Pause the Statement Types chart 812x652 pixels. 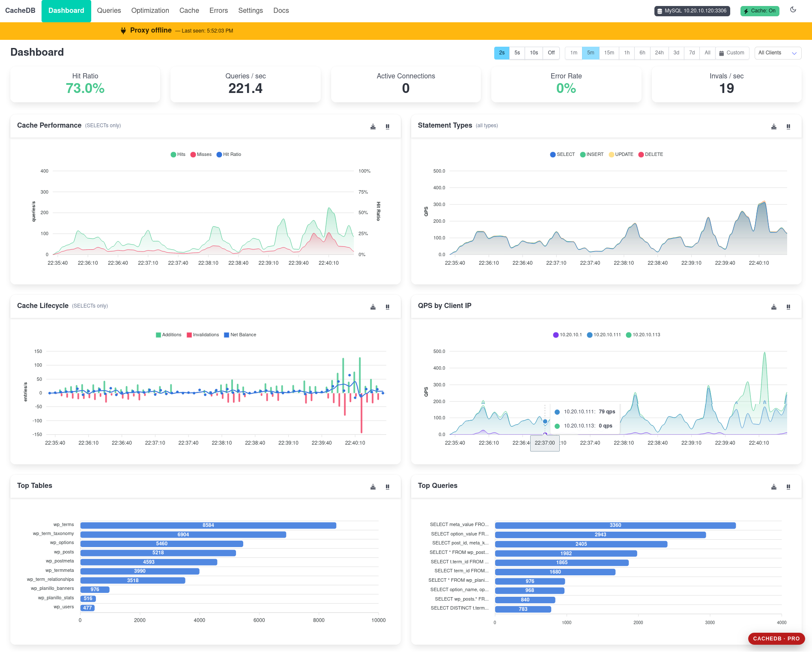(x=788, y=126)
